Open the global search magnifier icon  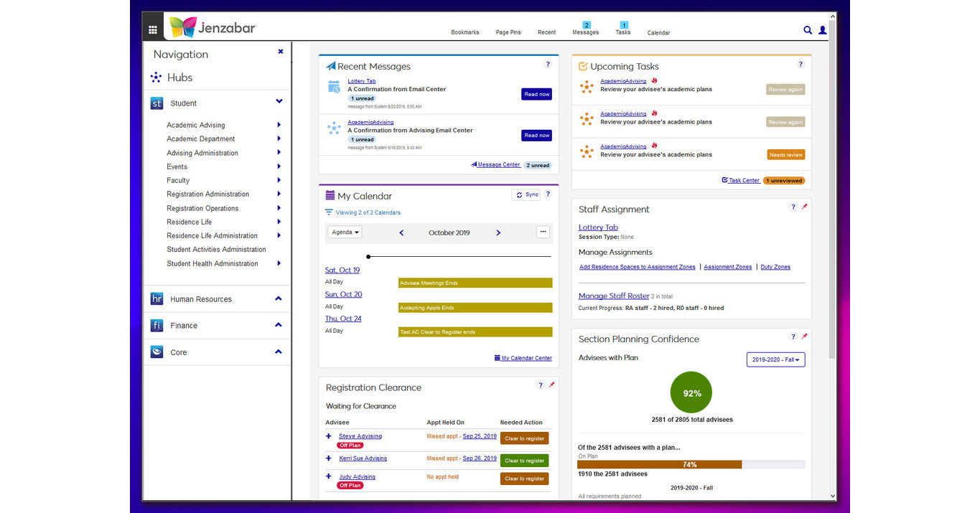[807, 30]
